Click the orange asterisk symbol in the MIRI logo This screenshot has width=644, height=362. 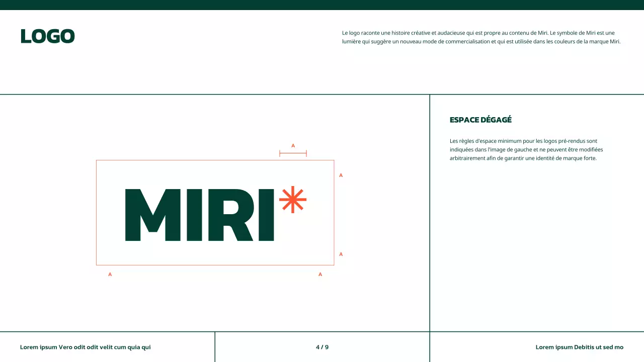point(293,200)
